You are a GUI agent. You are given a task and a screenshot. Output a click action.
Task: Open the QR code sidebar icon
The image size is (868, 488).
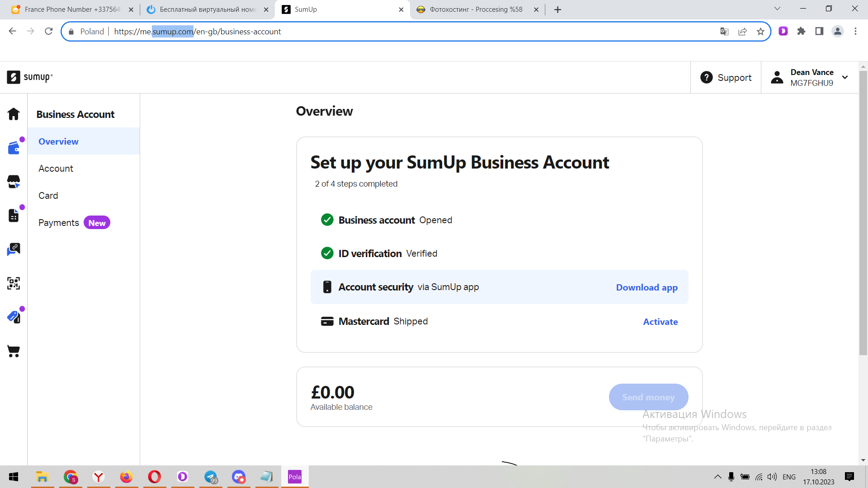14,283
